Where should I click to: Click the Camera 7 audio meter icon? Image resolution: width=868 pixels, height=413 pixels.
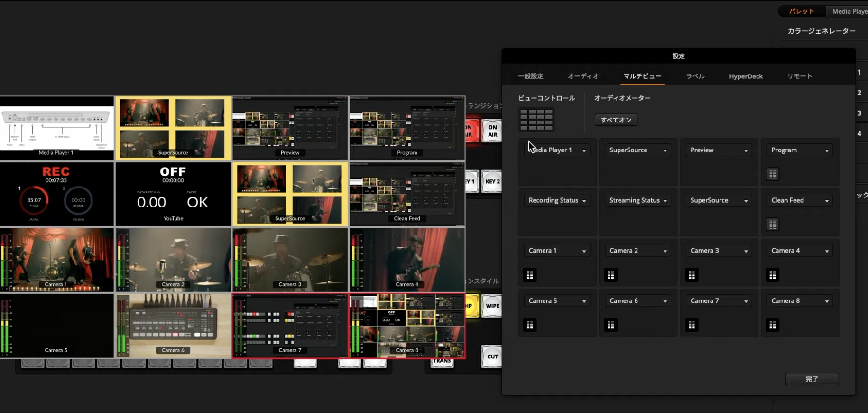692,325
